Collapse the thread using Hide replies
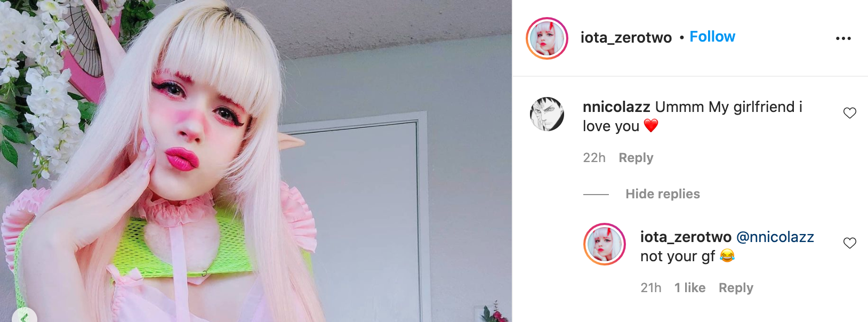868x322 pixels. pyautogui.click(x=663, y=194)
